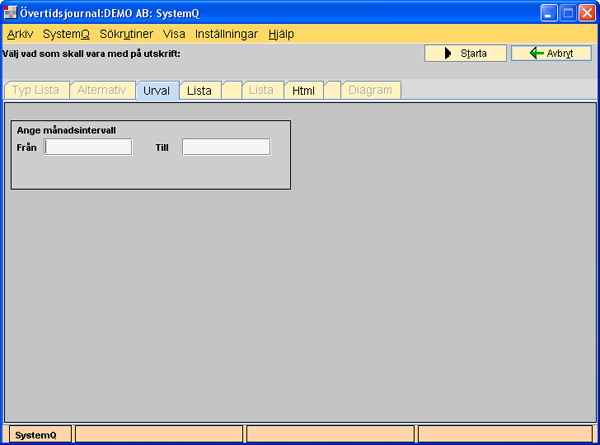The image size is (600, 445).
Task: Focus the Till month input field
Action: pyautogui.click(x=226, y=147)
